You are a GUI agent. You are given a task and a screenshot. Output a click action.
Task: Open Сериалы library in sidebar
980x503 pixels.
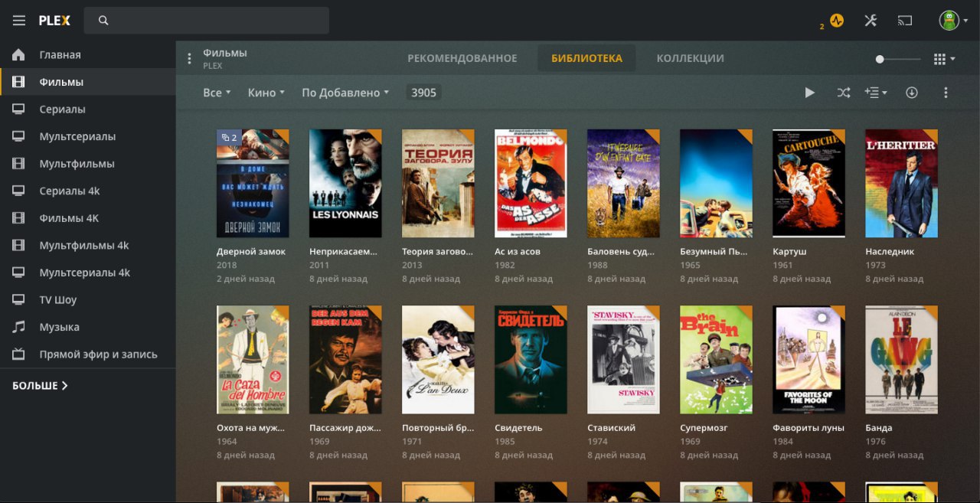[x=88, y=109]
